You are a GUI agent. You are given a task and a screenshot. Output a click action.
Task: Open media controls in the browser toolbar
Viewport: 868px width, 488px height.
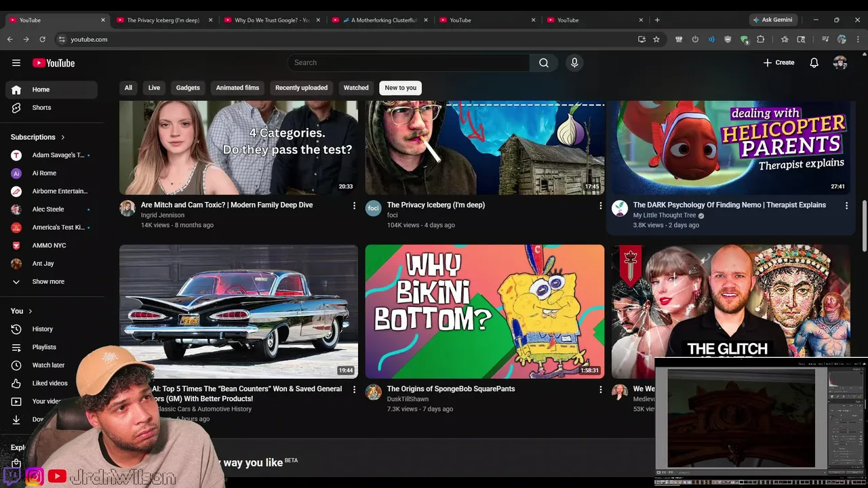(825, 39)
